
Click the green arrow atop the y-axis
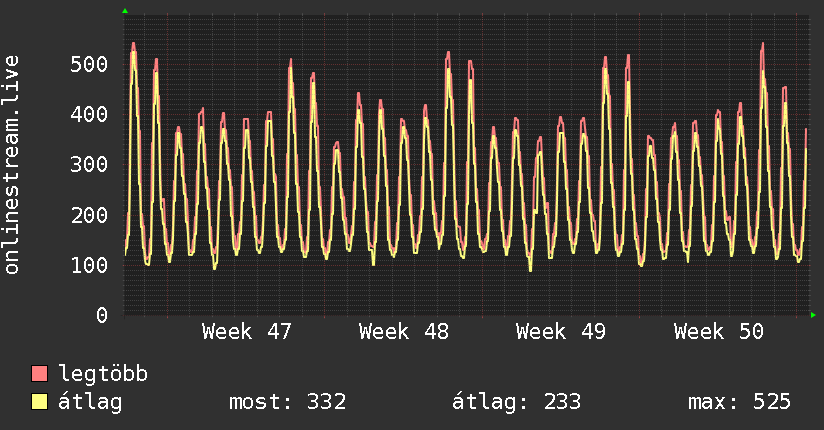(x=125, y=11)
